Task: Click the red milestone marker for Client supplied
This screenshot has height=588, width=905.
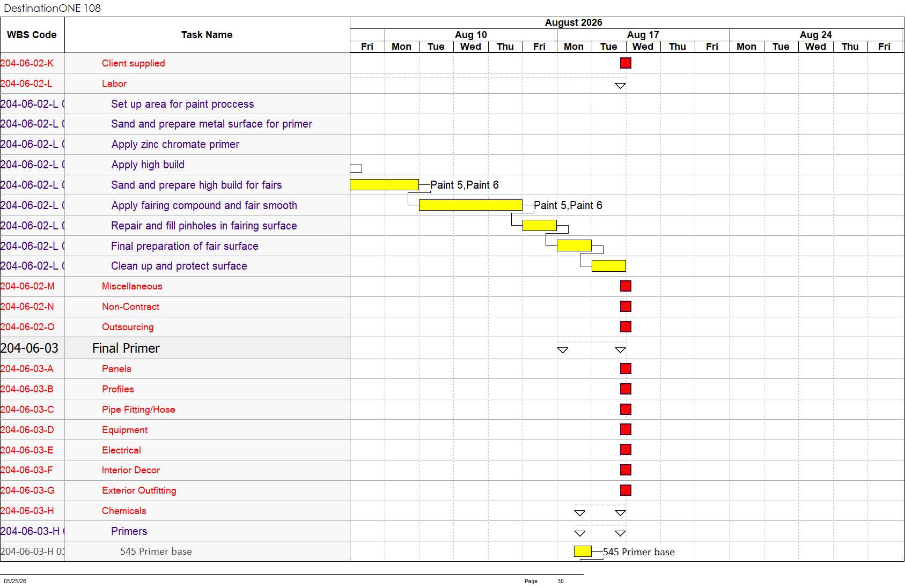Action: pyautogui.click(x=626, y=63)
